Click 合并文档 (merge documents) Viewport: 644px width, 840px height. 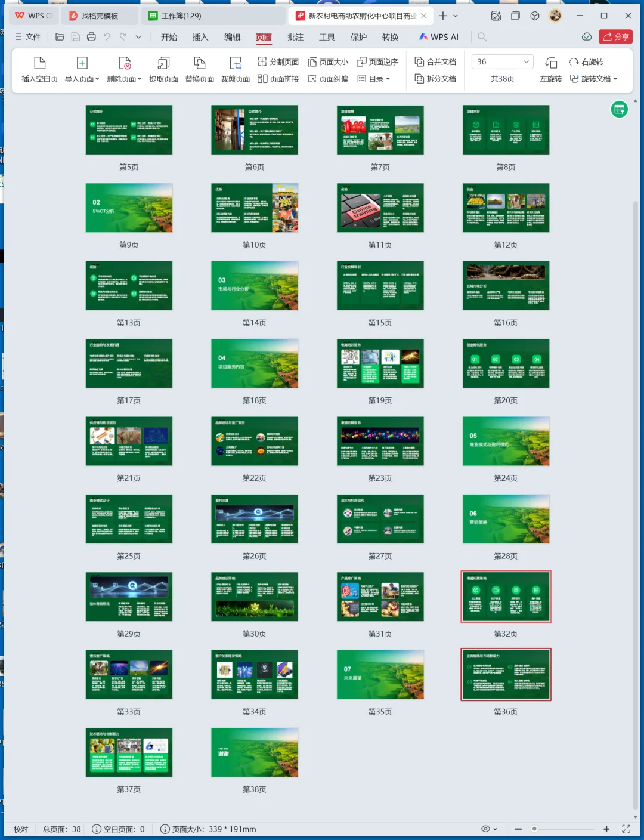tap(435, 61)
